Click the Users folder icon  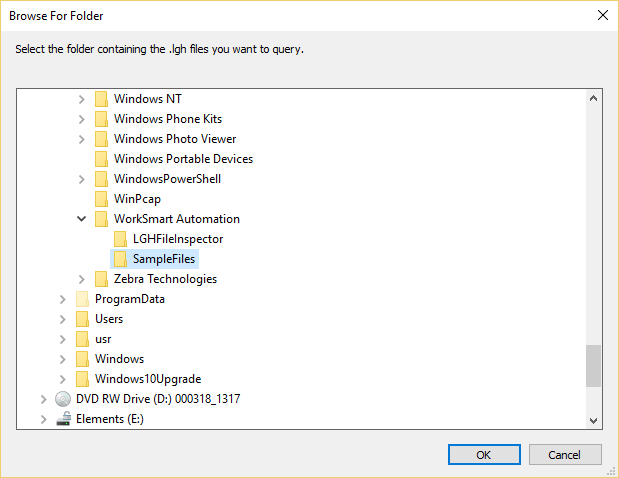click(x=82, y=319)
